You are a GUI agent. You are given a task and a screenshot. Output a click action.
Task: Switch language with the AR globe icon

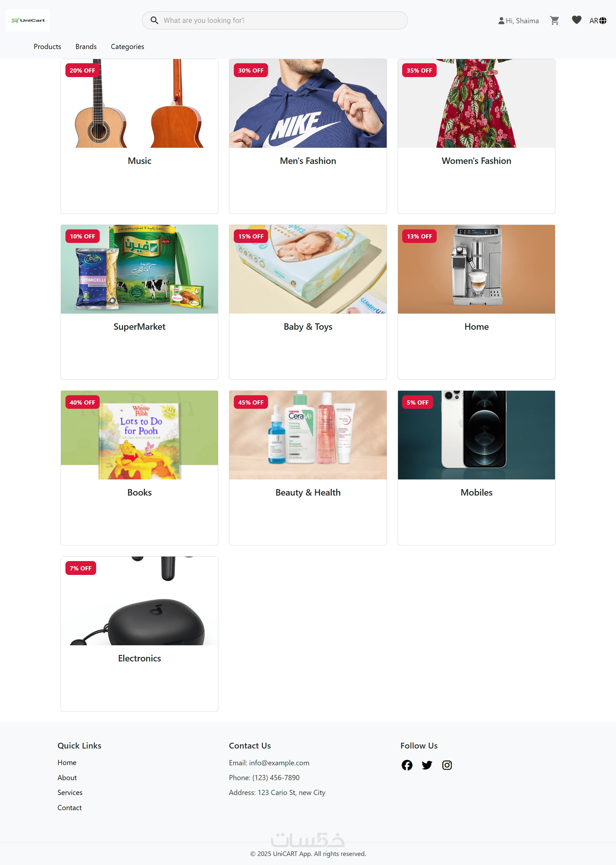click(x=597, y=20)
